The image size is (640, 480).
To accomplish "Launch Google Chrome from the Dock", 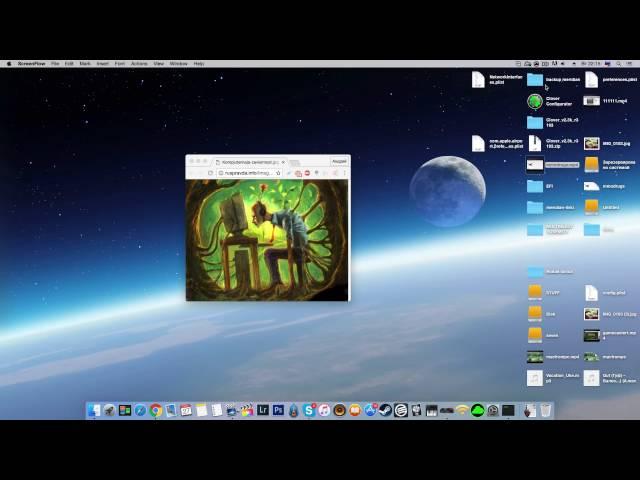I will point(156,410).
